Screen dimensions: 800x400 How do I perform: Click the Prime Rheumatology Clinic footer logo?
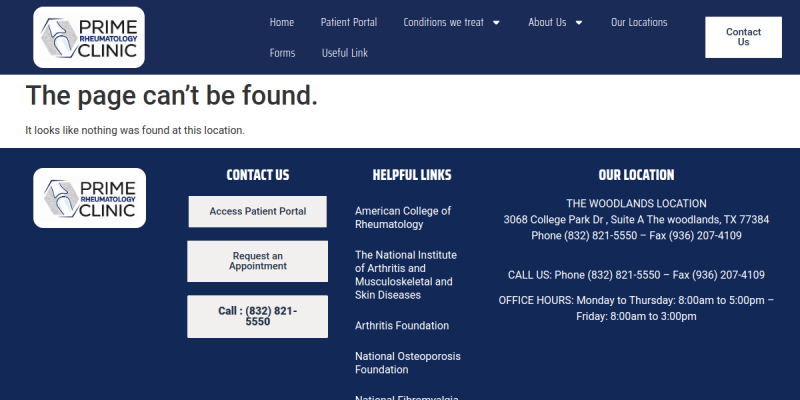(89, 198)
